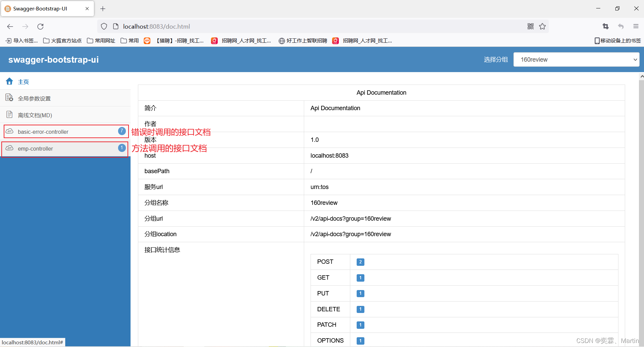Click the PATCH count badge
The image size is (644, 347).
point(360,325)
